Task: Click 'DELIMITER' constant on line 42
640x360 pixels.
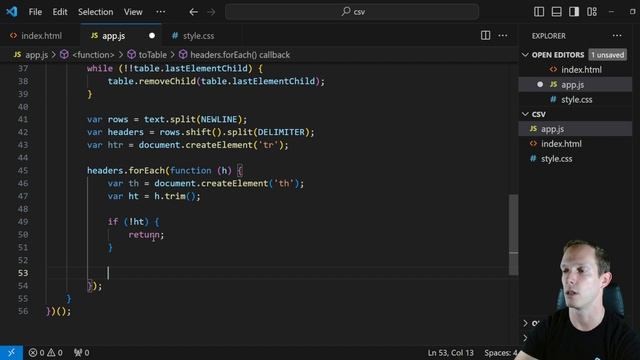Action: pos(281,132)
